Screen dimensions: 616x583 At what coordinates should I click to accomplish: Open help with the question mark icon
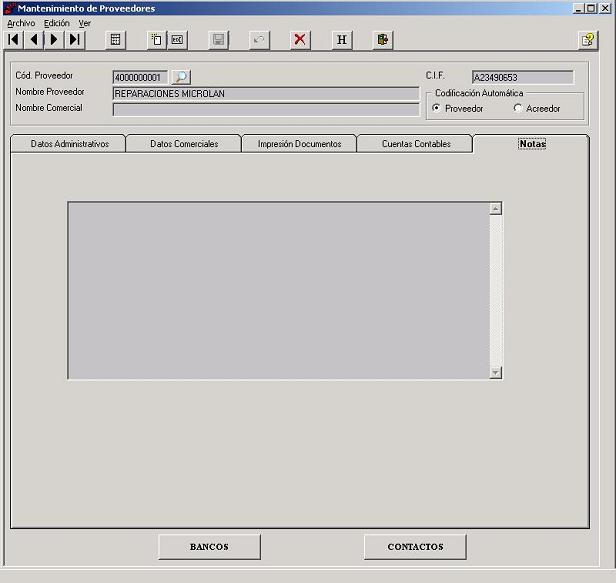coord(588,40)
